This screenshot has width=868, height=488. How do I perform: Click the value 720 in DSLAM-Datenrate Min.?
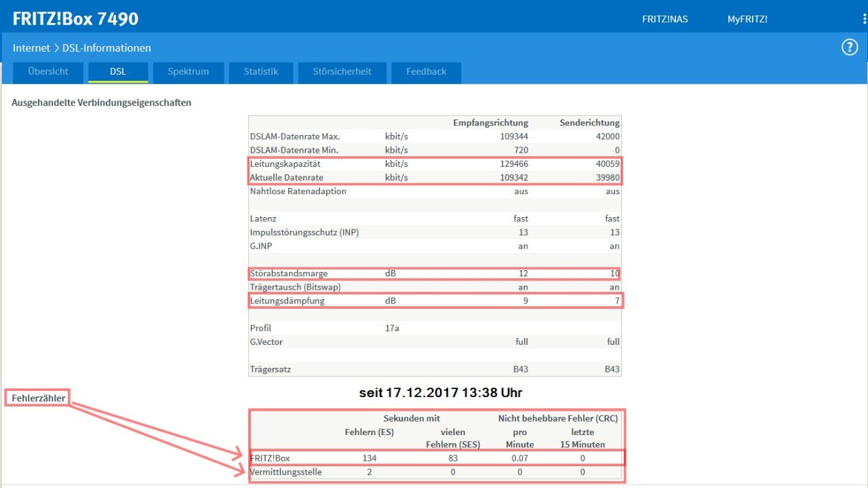[521, 150]
